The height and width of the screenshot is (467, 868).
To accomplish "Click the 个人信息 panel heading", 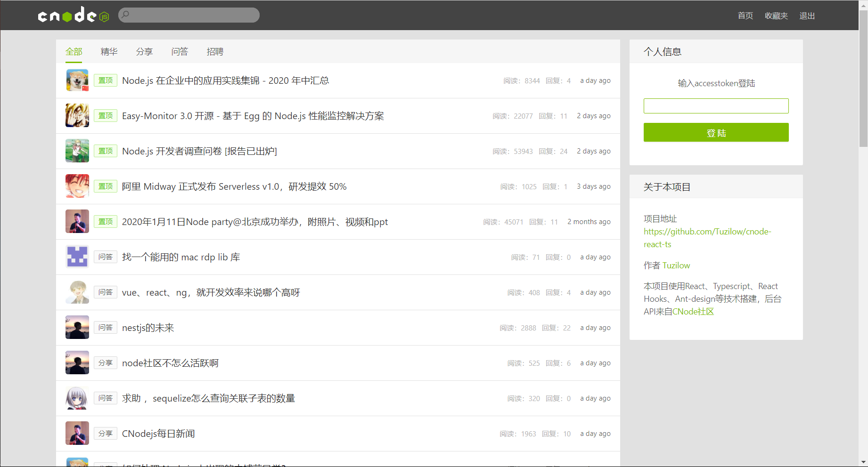I will pyautogui.click(x=663, y=51).
